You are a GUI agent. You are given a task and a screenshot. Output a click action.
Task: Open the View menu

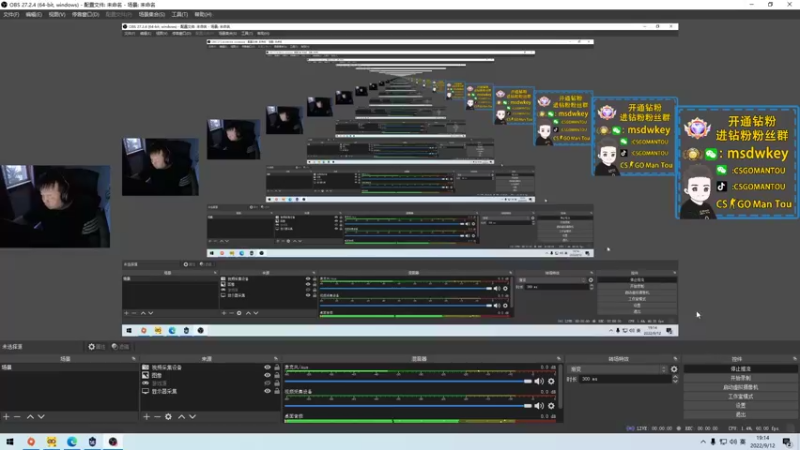click(57, 14)
